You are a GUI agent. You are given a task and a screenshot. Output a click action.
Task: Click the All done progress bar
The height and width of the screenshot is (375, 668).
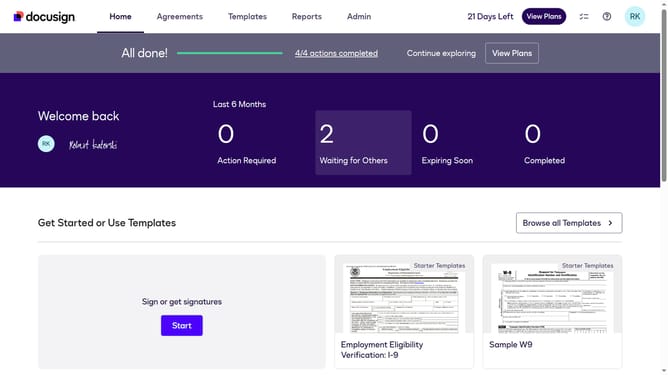(230, 53)
